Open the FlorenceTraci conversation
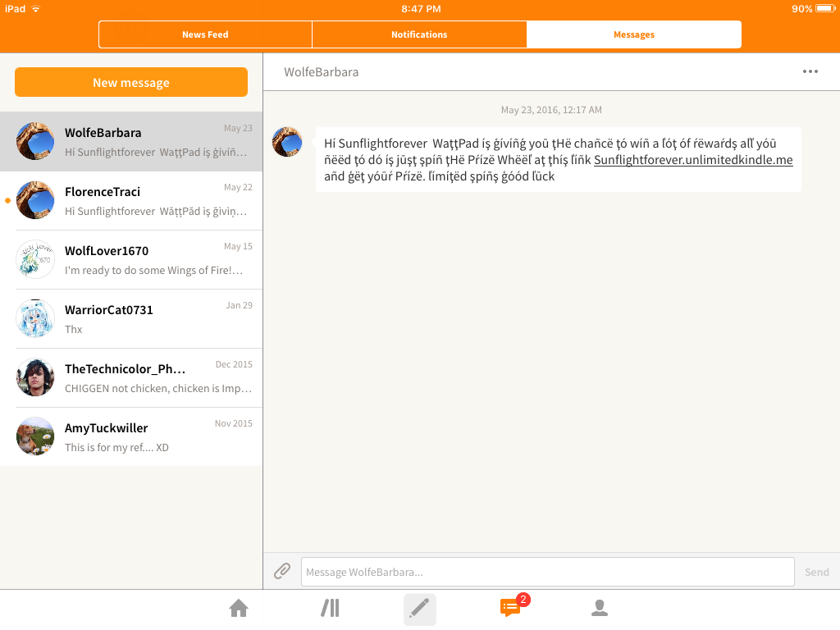 coord(131,201)
